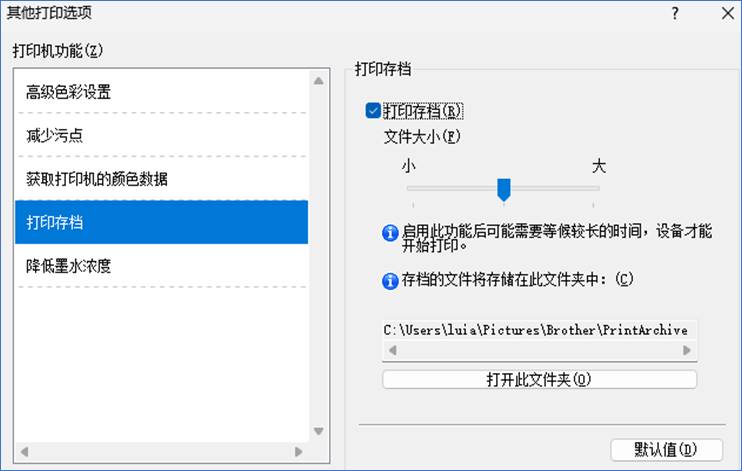The image size is (742, 471).
Task: Click info icon beside wait-time warning
Action: pos(390,233)
